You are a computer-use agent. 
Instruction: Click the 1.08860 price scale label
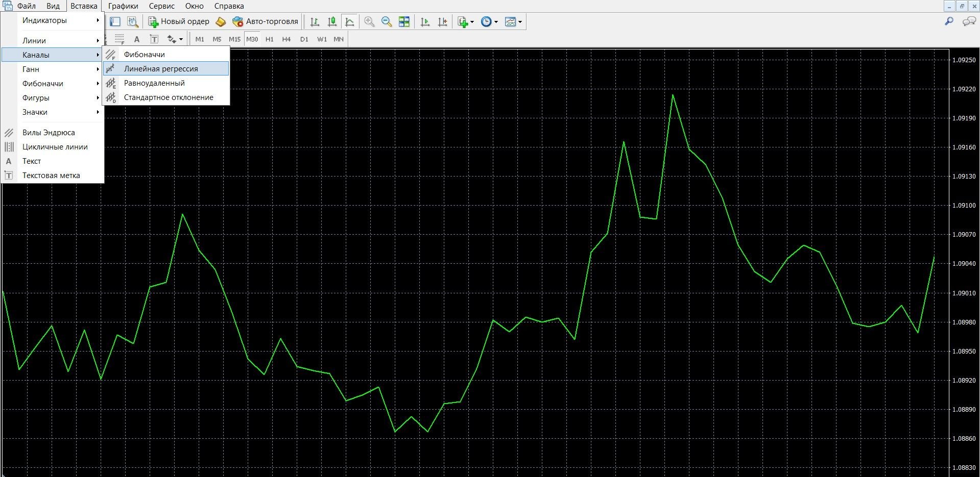(964, 439)
